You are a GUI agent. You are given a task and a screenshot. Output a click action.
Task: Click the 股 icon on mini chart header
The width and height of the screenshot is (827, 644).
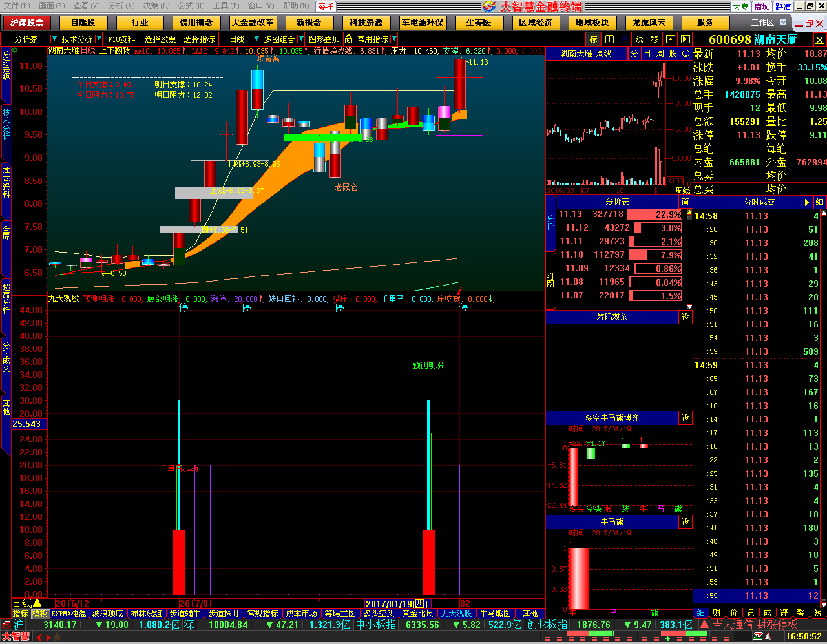tap(673, 54)
